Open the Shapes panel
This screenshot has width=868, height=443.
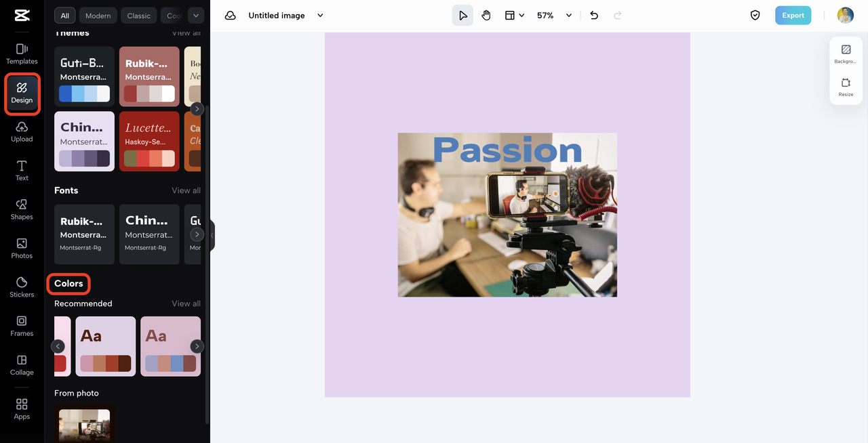[22, 210]
